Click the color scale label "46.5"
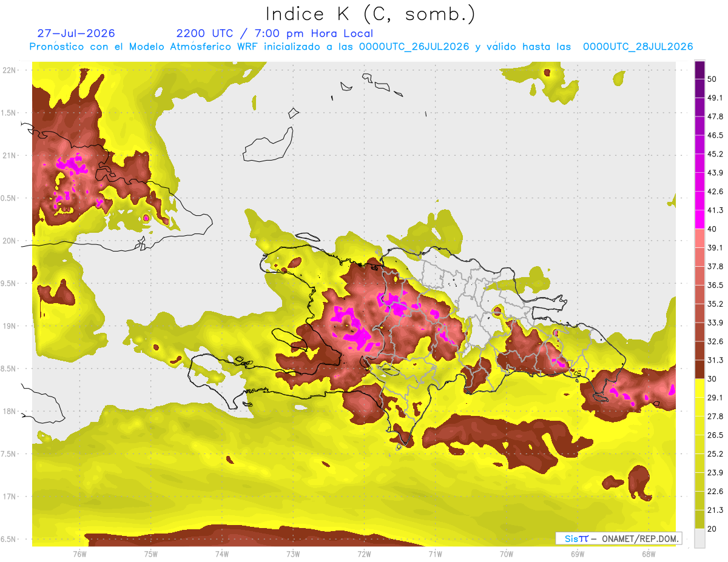Image resolution: width=728 pixels, height=562 pixels. pyautogui.click(x=715, y=135)
